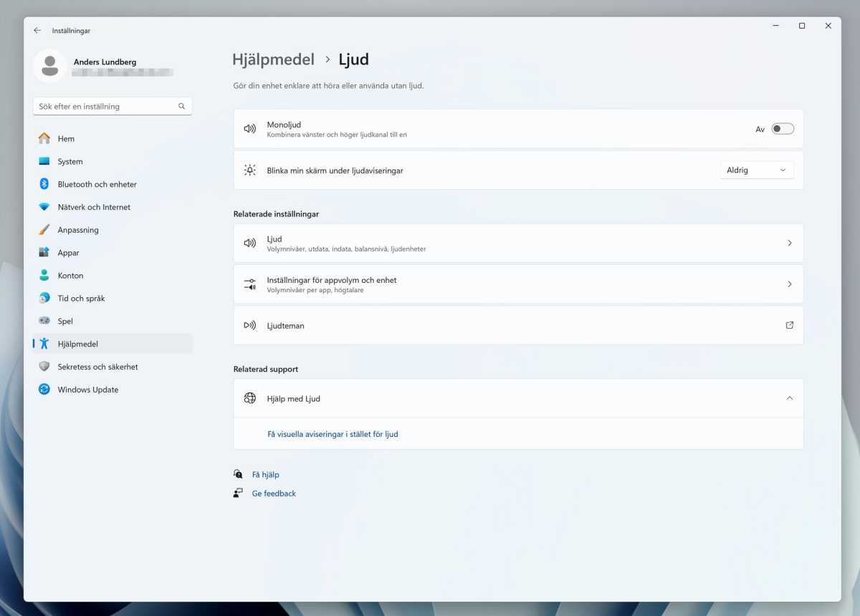Open Windows Update via its icon
The width and height of the screenshot is (860, 616).
[44, 390]
